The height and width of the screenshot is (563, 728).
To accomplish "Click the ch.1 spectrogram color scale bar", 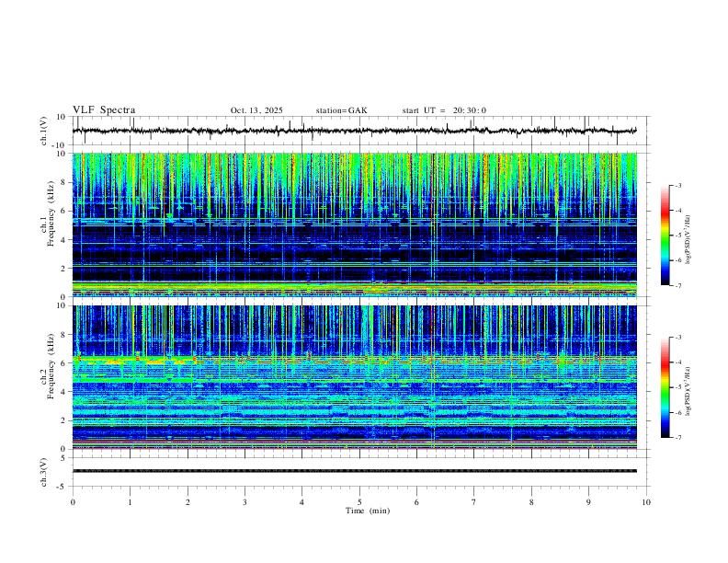I will (665, 236).
